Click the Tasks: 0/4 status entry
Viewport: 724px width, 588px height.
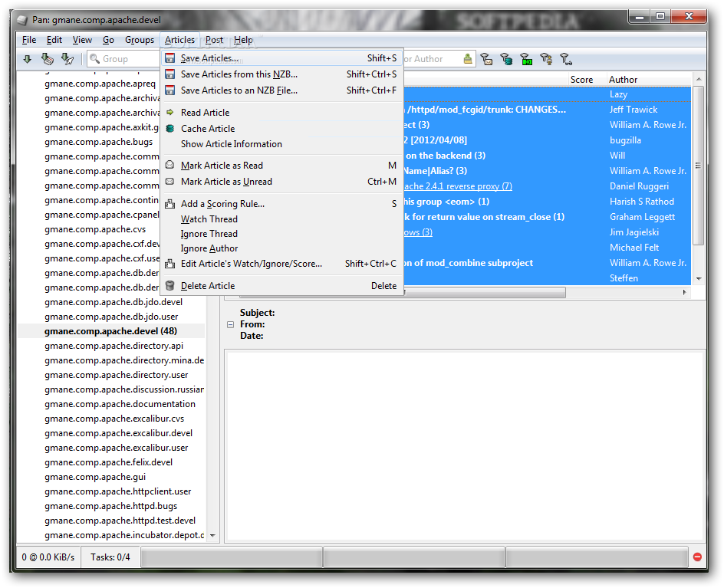[x=110, y=557]
